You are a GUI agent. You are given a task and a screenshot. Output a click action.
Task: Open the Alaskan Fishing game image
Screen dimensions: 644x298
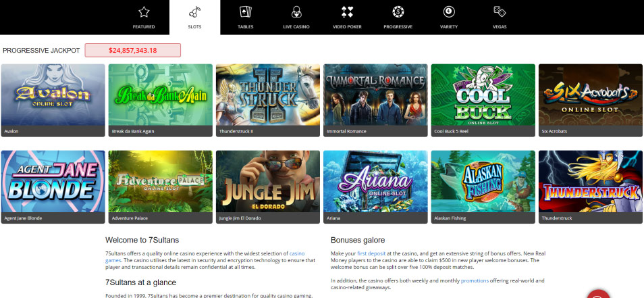(483, 181)
